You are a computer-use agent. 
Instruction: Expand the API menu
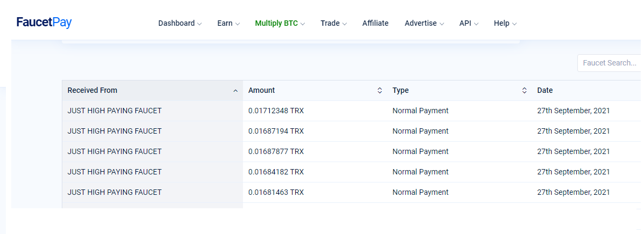point(469,24)
